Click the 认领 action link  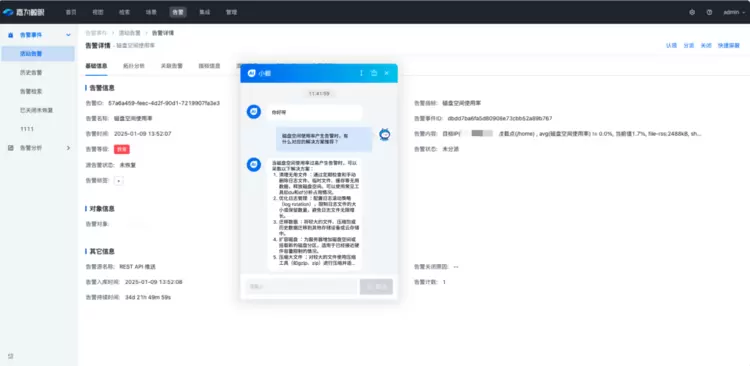[672, 46]
